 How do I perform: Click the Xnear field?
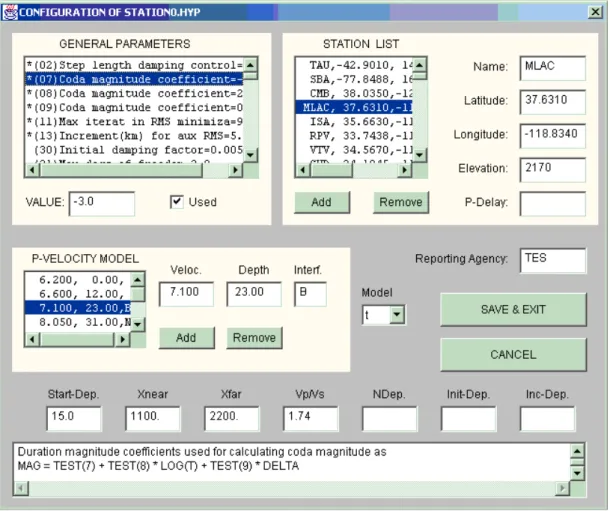[152, 418]
